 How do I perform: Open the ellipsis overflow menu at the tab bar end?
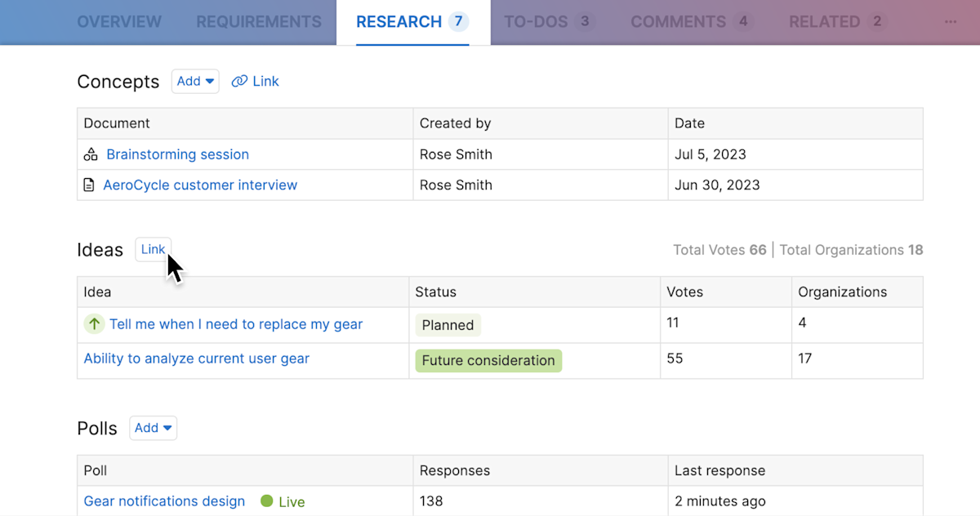click(950, 22)
